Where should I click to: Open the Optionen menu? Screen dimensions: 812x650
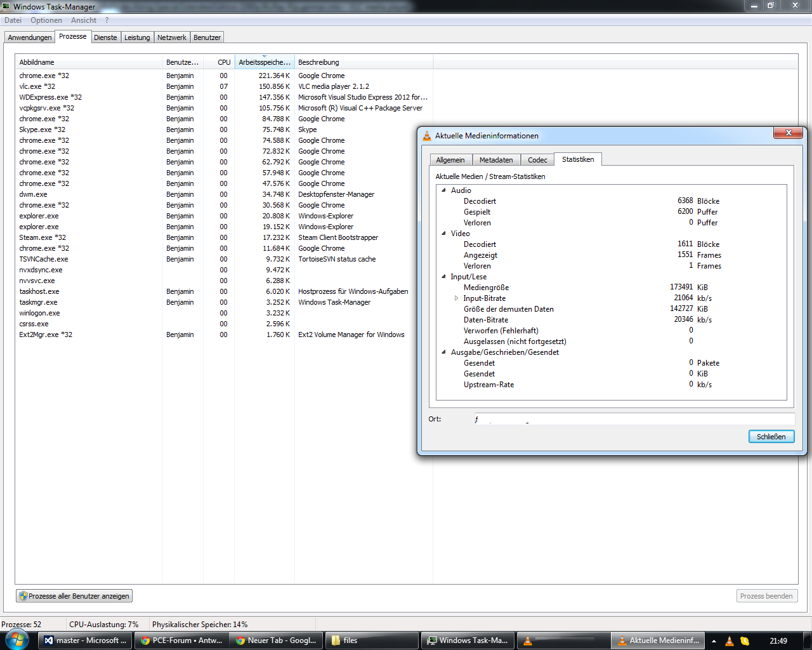point(46,20)
